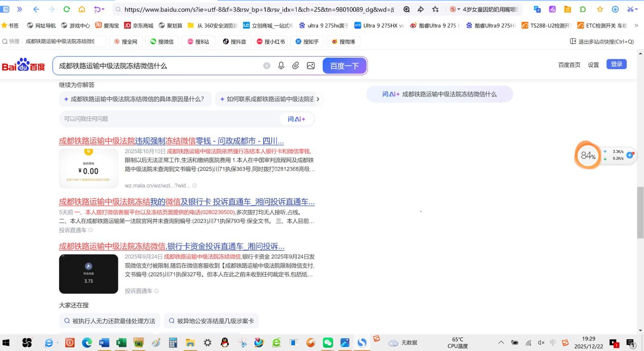Exit multi-site quick search mode
Screen dimensions: 644x351
point(602,41)
